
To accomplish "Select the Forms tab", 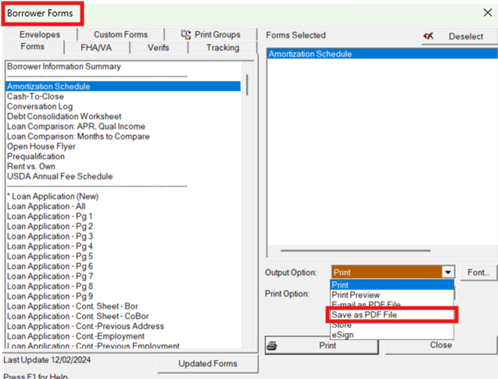I will pyautogui.click(x=33, y=47).
